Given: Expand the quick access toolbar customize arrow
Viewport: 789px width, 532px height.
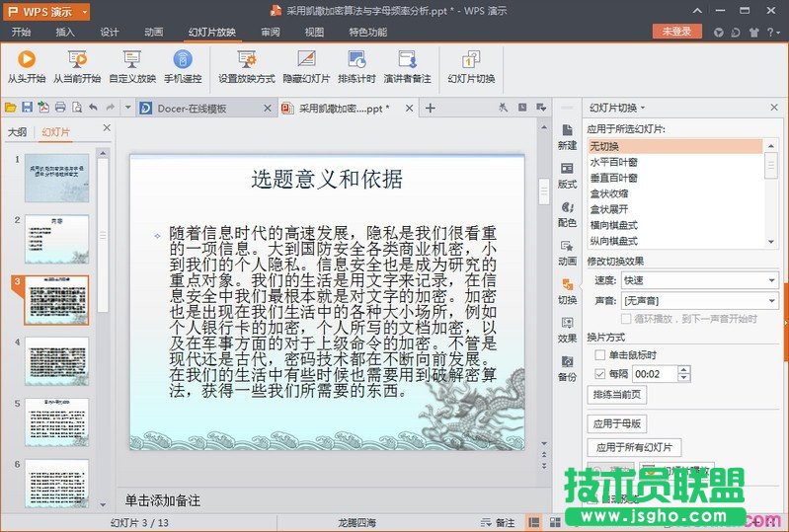Looking at the screenshot, I should click(x=127, y=108).
